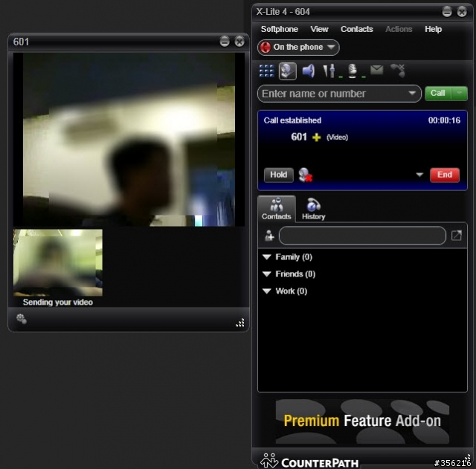Screen dimensions: 476x469
Task: End the call with 601
Action: point(445,175)
